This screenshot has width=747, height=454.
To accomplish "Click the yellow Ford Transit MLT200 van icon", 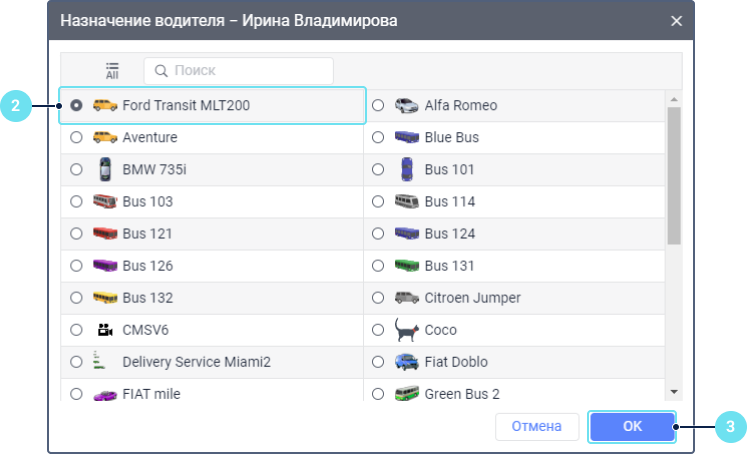I will (105, 105).
